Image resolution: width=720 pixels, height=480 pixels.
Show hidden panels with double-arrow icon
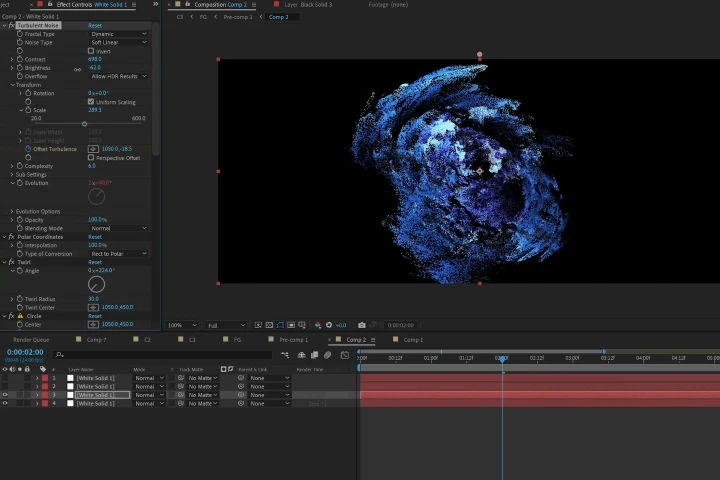point(156,4)
